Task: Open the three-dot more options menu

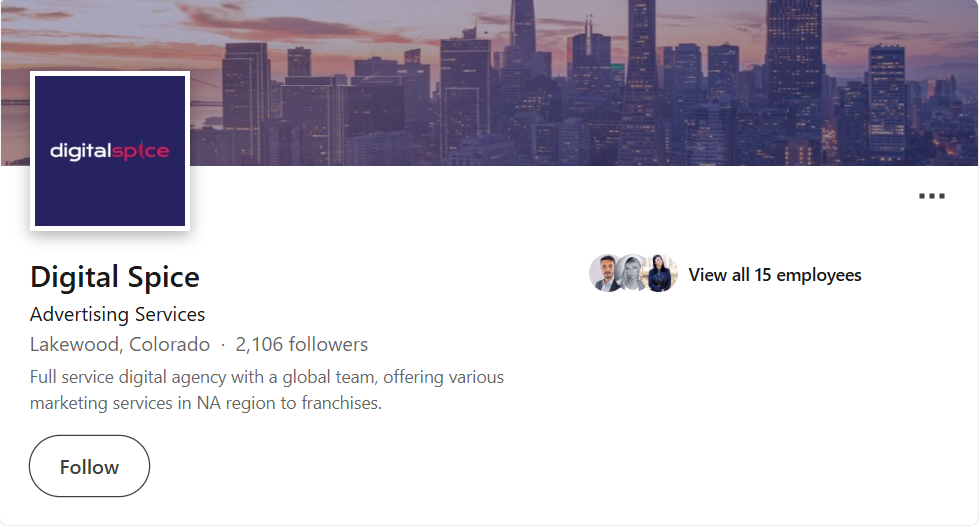Action: pyautogui.click(x=931, y=196)
